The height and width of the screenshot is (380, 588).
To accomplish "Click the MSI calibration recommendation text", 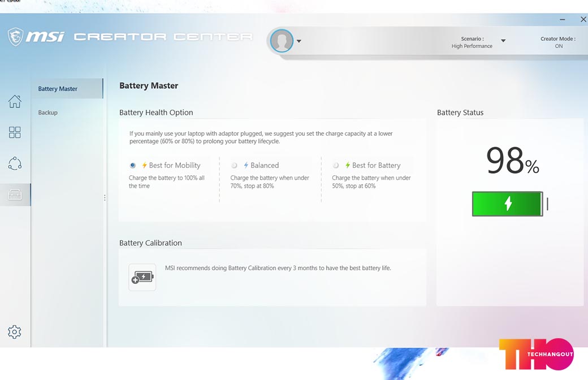I will pyautogui.click(x=278, y=268).
